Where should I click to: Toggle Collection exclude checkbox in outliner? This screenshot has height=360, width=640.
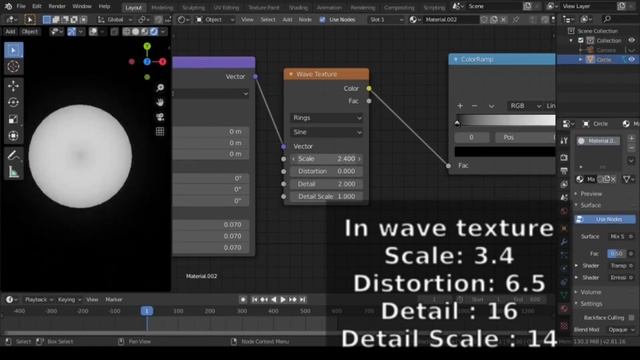581,40
